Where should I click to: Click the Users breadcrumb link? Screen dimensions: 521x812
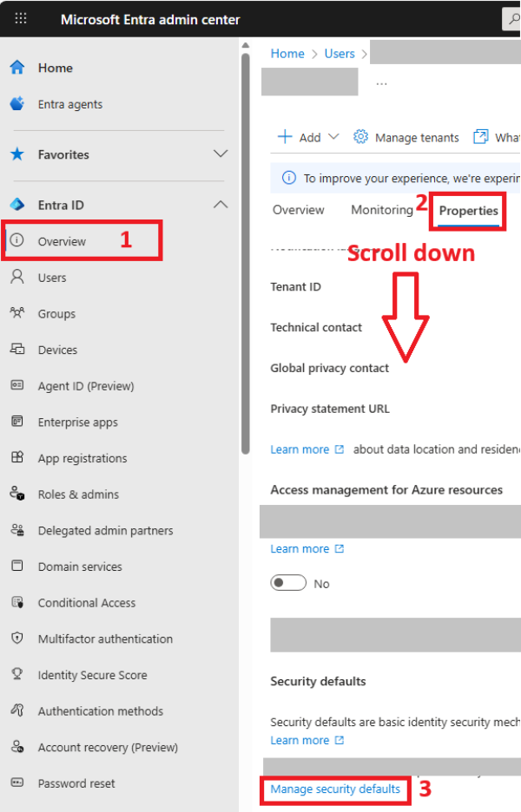340,53
